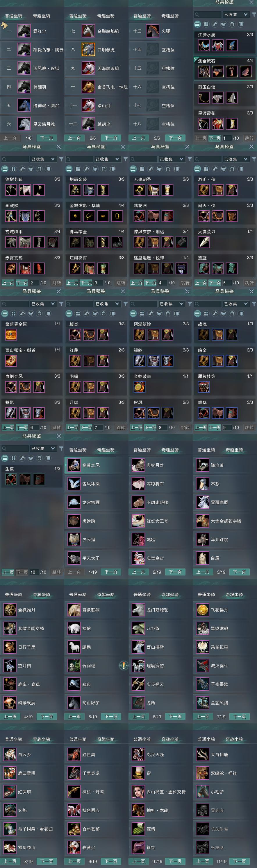
Task: Switch to 普通坐骑 tab above 霸红尘
Action: coord(13,16)
